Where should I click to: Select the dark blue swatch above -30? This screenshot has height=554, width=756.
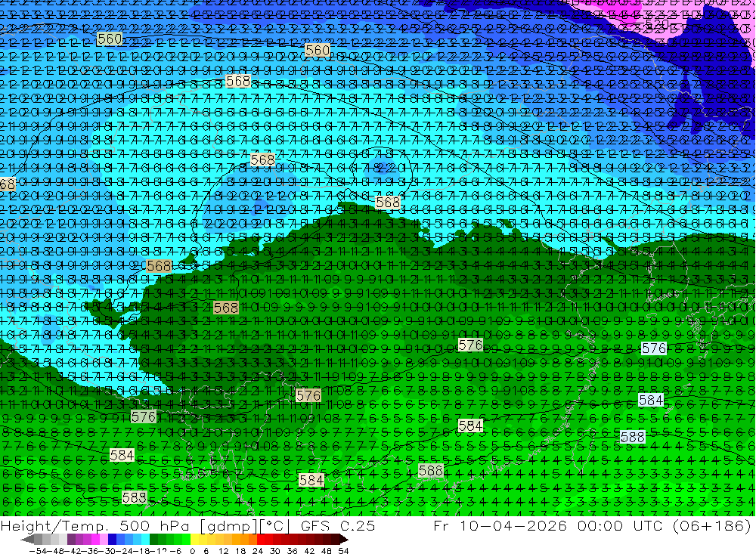pyautogui.click(x=112, y=540)
